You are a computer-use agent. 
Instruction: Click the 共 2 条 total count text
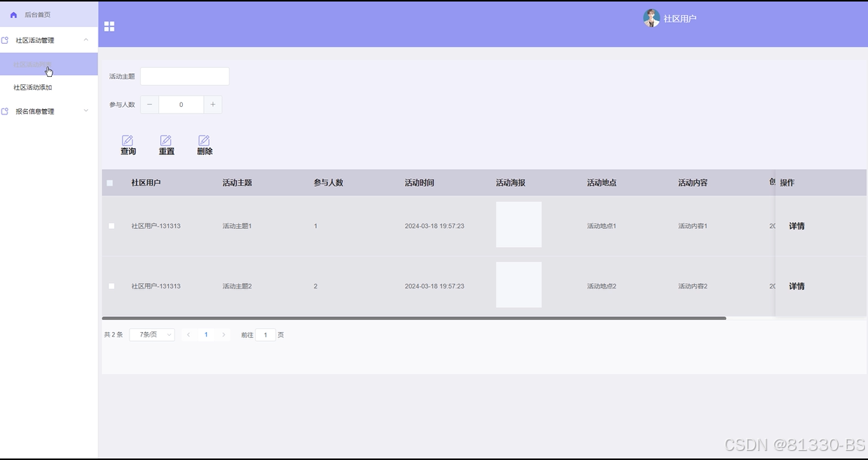[x=114, y=335]
